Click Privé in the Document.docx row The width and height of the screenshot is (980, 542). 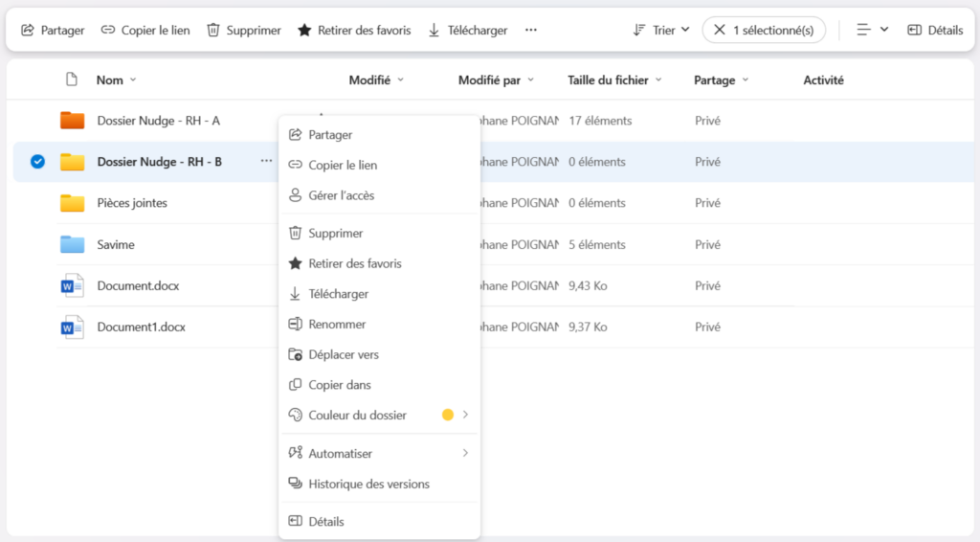[x=707, y=285]
